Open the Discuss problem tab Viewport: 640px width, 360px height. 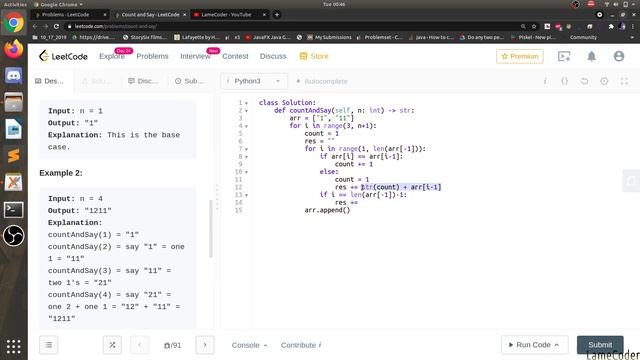pyautogui.click(x=143, y=81)
